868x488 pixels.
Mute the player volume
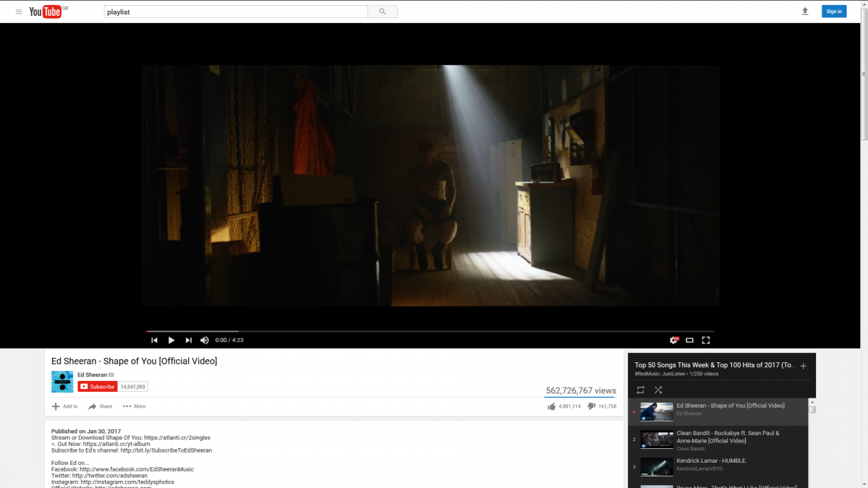tap(205, 340)
